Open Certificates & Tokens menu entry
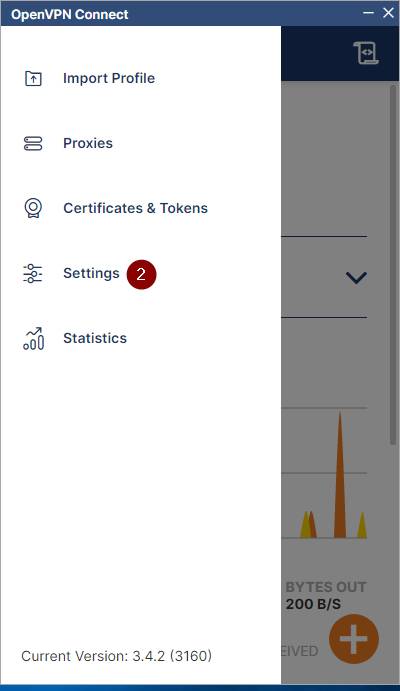Screen dimensions: 400x691 coord(135,208)
